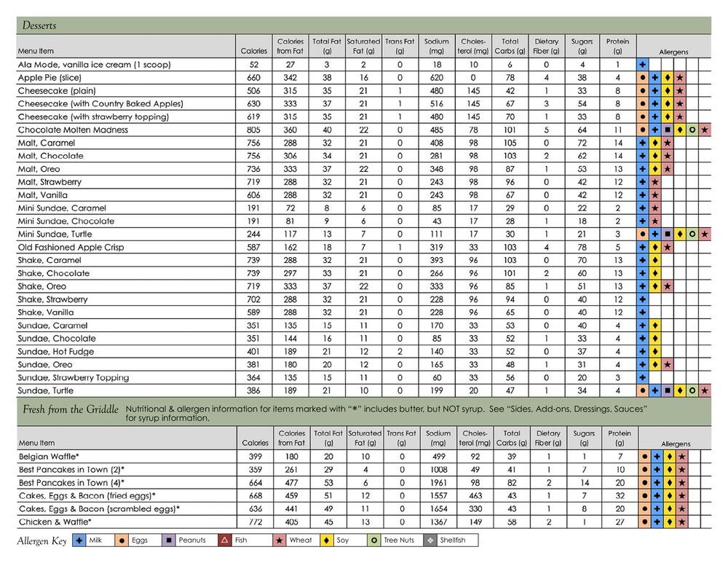The height and width of the screenshot is (563, 728).
Task: Click the Malt, Oreo menu item name
Action: pos(44,169)
